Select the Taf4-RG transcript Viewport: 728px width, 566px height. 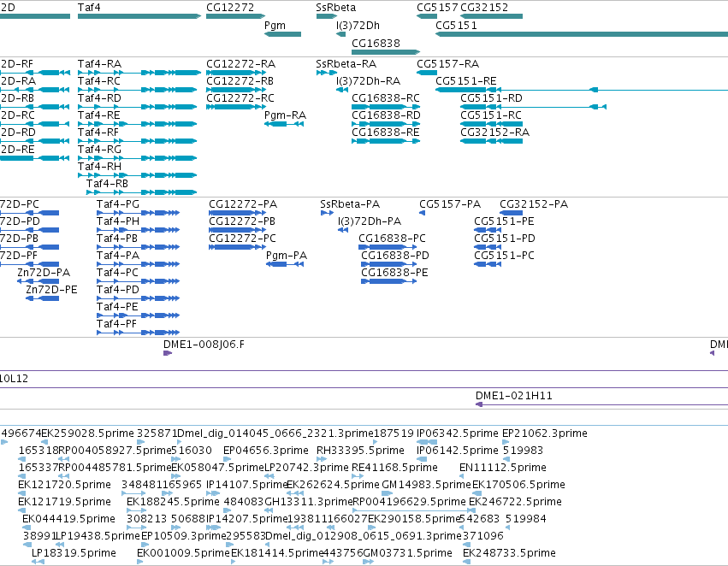pyautogui.click(x=138, y=158)
